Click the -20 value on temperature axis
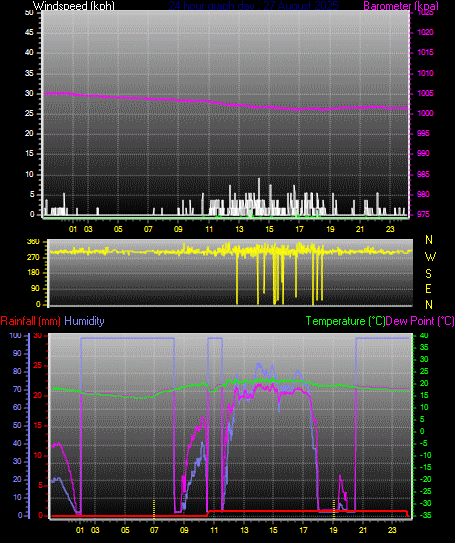The width and height of the screenshot is (455, 543). 425,480
